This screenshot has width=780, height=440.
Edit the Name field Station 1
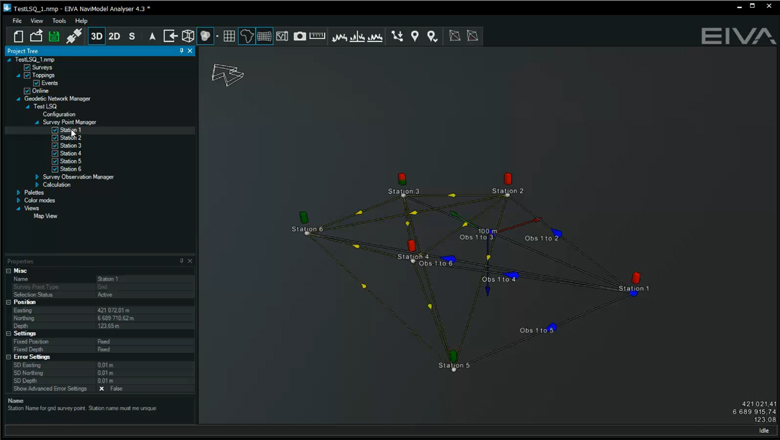[145, 279]
